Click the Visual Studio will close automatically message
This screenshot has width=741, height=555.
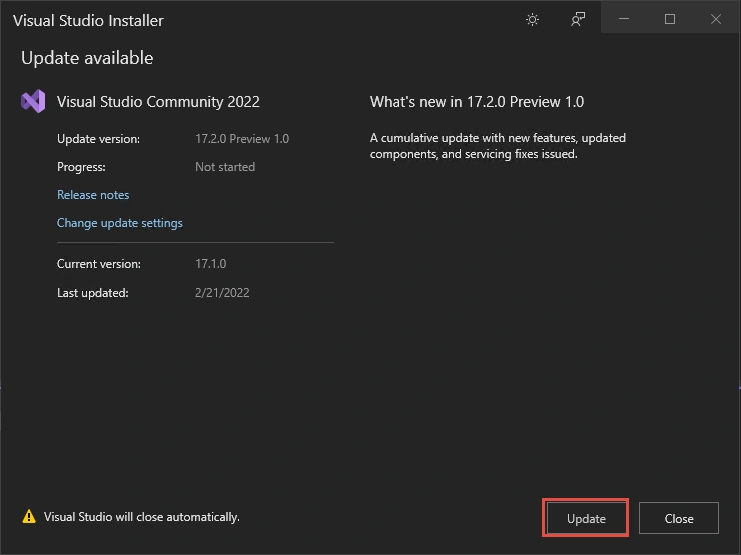point(142,517)
